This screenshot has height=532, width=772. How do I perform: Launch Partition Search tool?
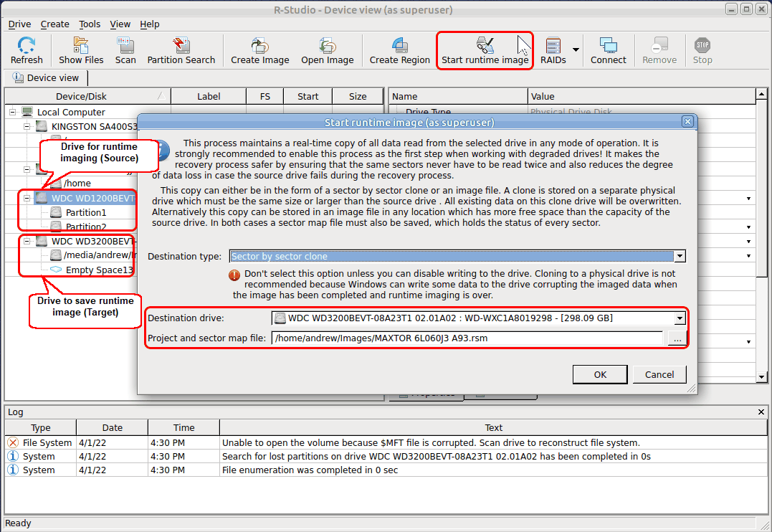[181, 51]
